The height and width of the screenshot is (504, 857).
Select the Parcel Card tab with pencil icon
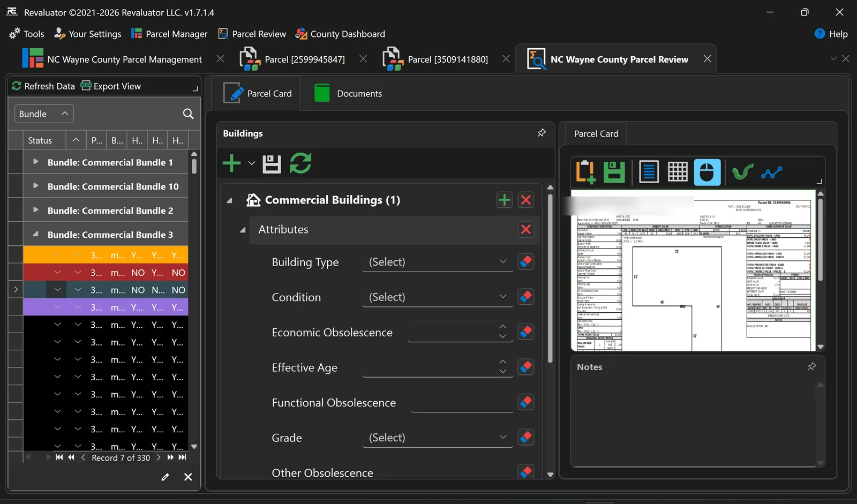coord(257,93)
